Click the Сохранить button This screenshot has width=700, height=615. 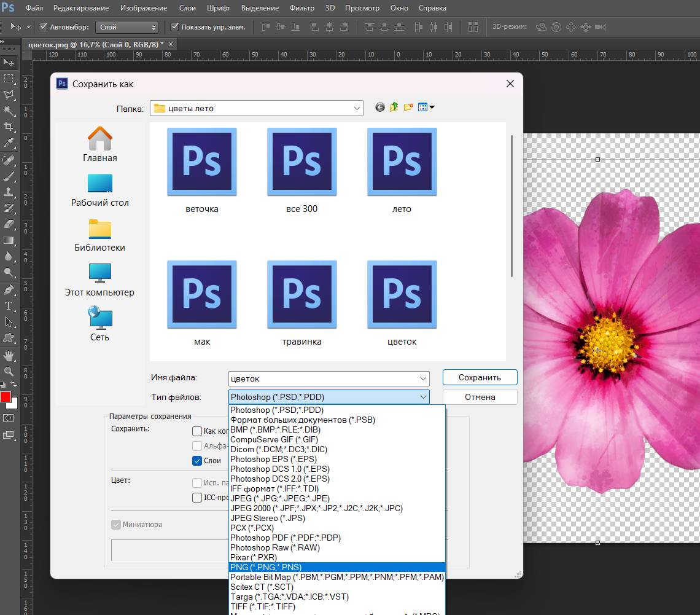(480, 377)
